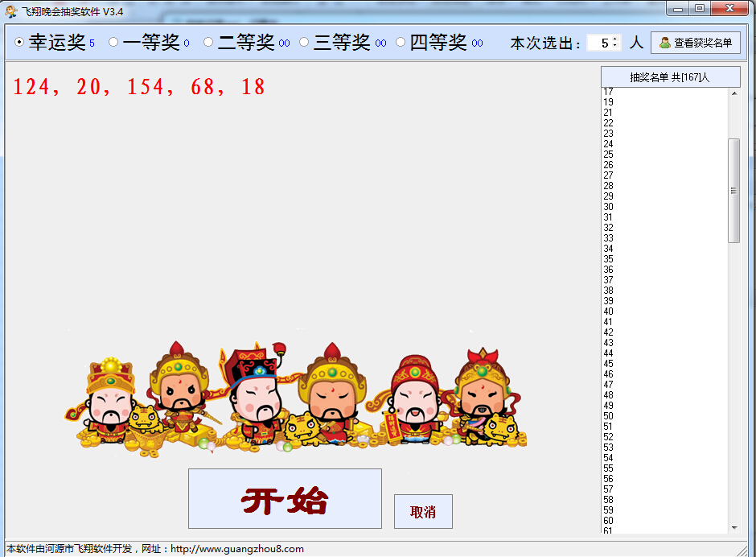Image resolution: width=756 pixels, height=557 pixels.
Task: Minimize the lottery software window
Action: 678,9
